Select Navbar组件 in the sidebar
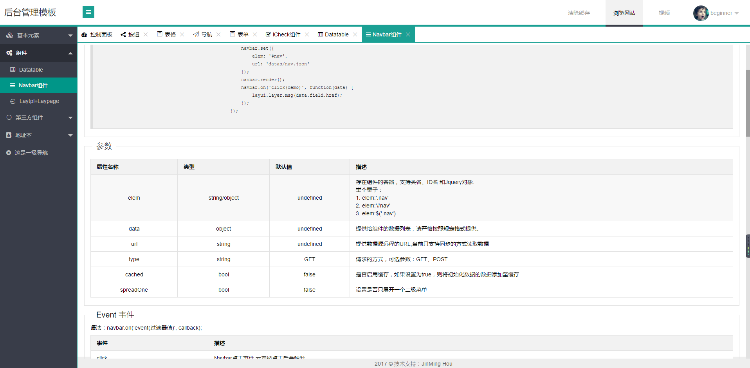750x368 pixels. click(38, 85)
